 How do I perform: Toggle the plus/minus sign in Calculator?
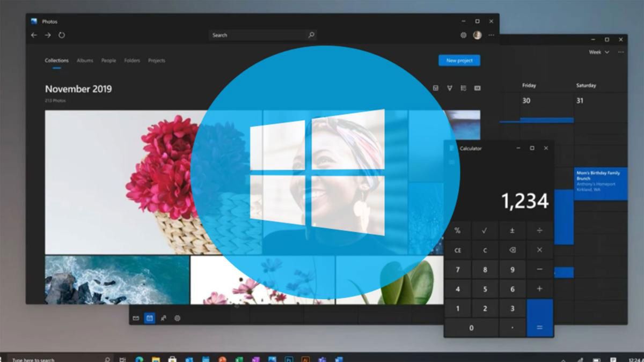click(x=513, y=231)
